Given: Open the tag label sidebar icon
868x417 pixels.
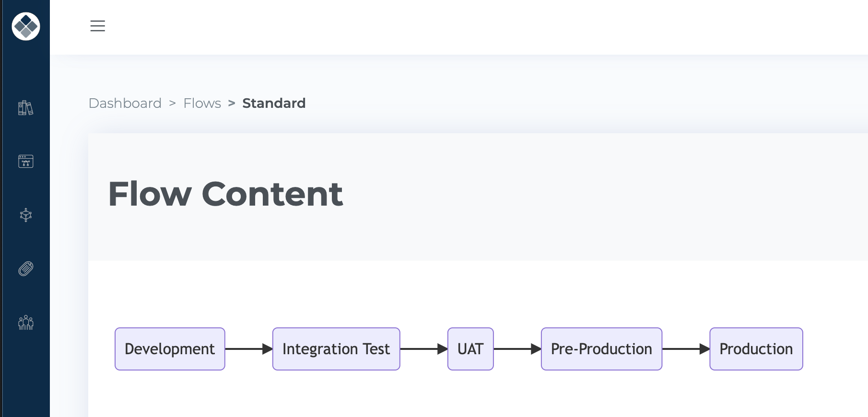Looking at the screenshot, I should coord(26,269).
